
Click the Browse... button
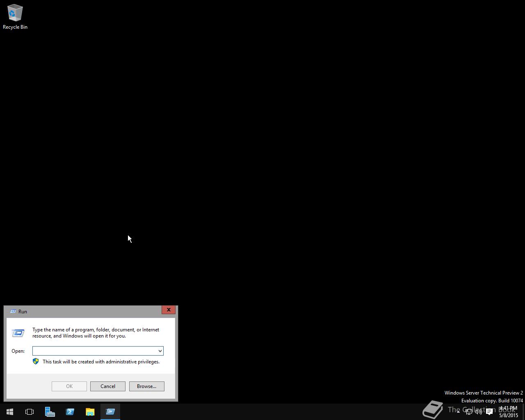point(147,386)
